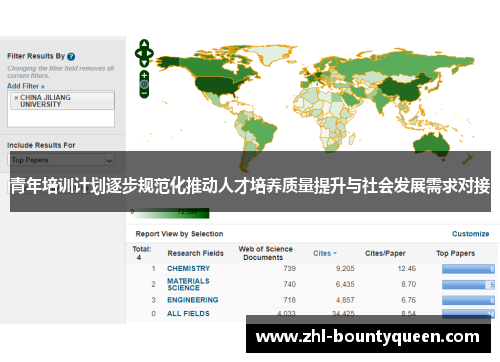Click the Report View by Selection heading
500x362 pixels.
coord(179,234)
